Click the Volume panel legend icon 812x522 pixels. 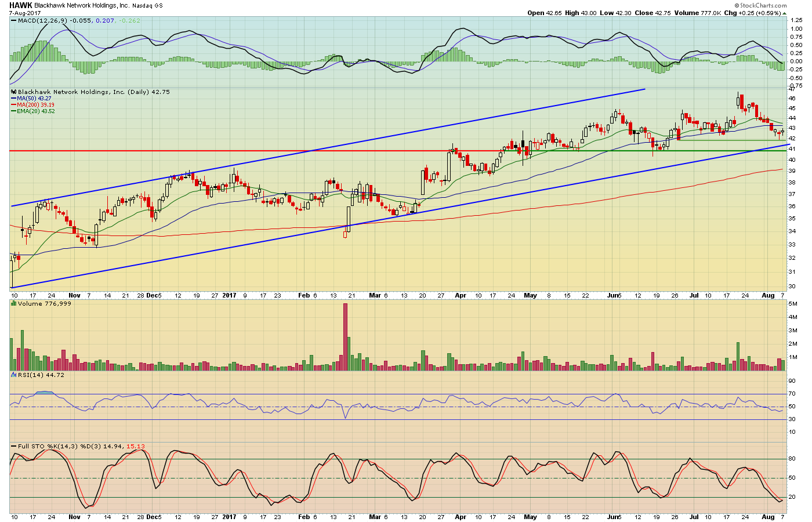13,303
